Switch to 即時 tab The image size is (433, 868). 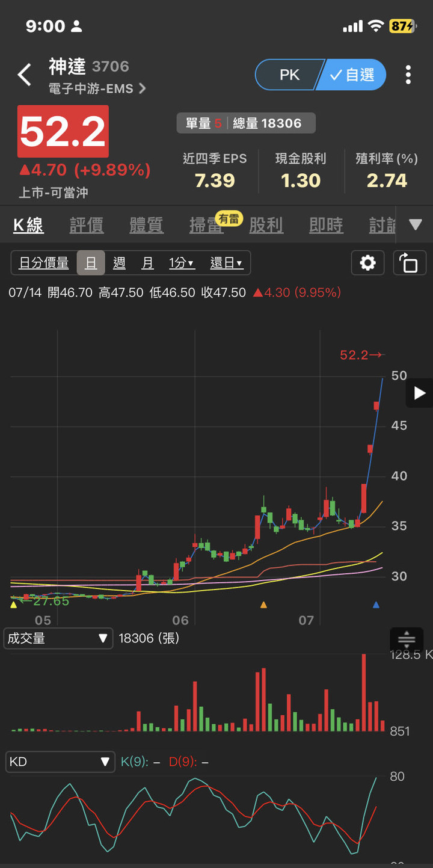(x=326, y=226)
